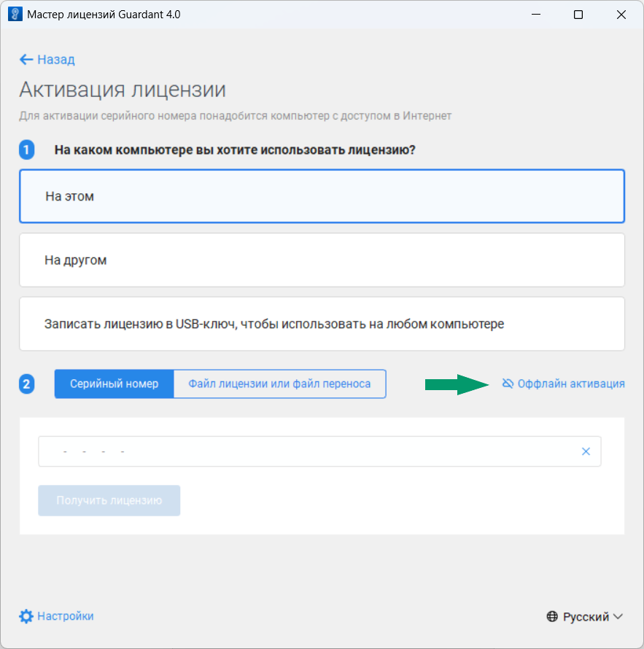Focus the serial number input field
644x649 pixels.
306,451
